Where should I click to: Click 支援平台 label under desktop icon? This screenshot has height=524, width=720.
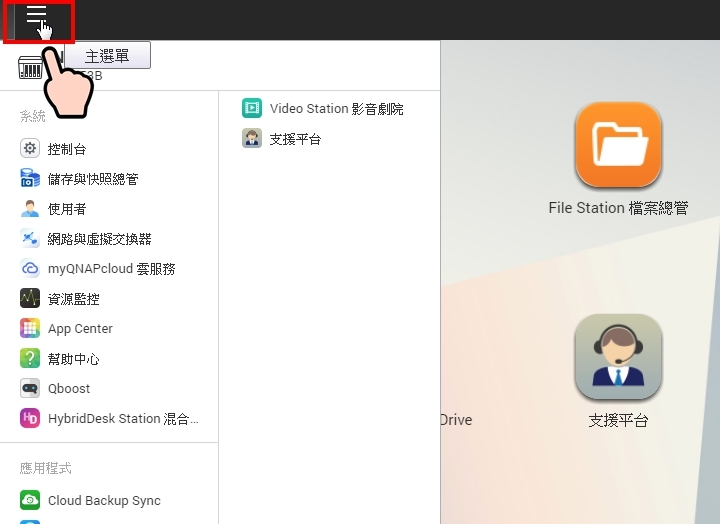618,420
